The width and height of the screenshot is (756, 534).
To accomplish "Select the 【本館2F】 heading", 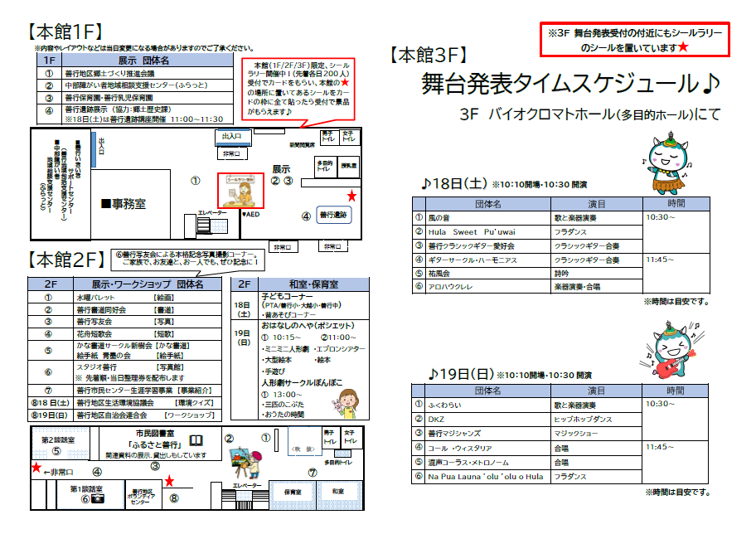I will tap(68, 259).
